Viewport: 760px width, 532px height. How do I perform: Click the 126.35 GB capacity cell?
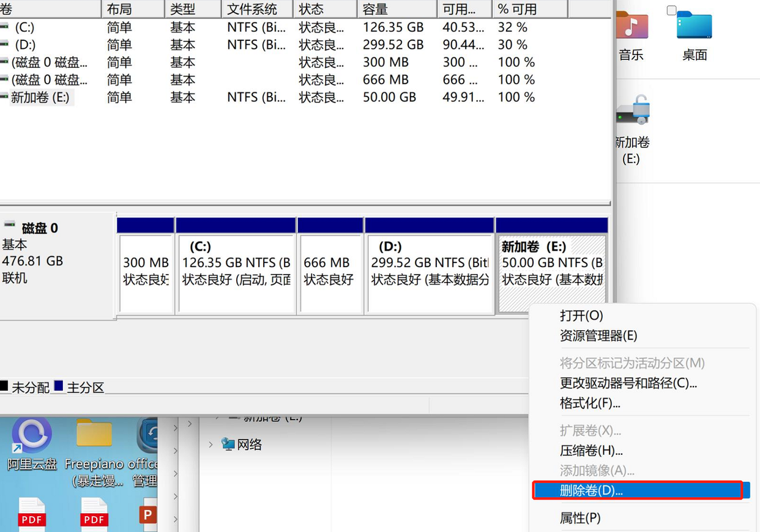point(393,28)
